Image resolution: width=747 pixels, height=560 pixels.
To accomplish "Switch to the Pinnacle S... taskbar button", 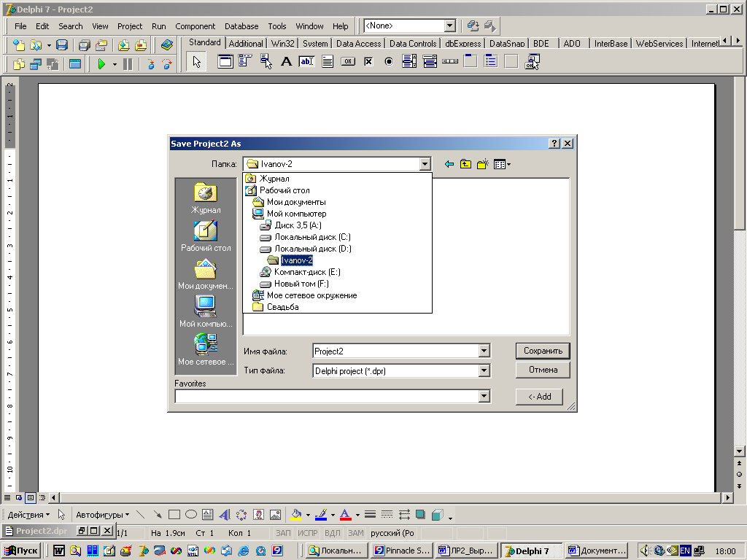I will point(403,551).
